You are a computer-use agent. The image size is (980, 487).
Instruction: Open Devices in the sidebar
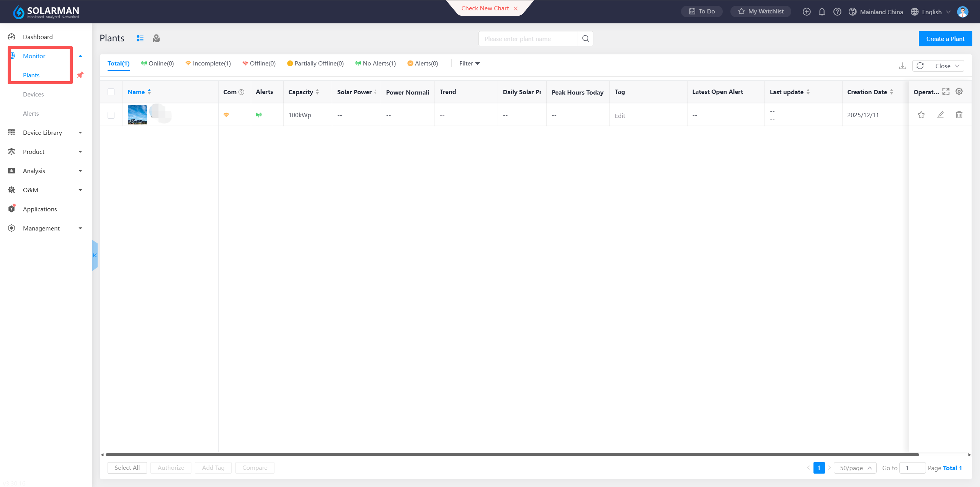(x=33, y=94)
